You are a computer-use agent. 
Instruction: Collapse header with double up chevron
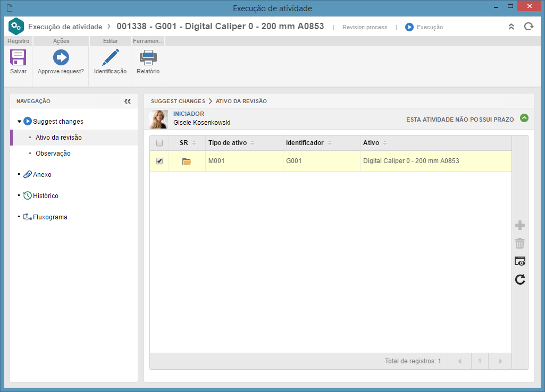[x=511, y=27]
